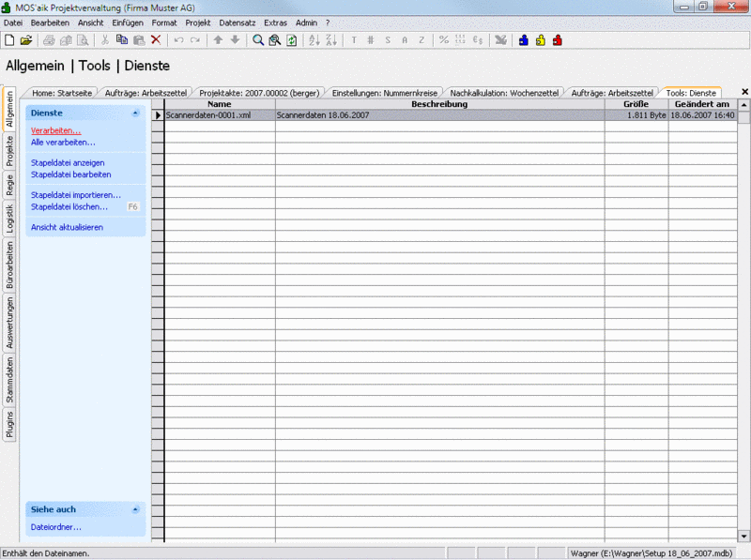
Task: Click the Redo arrow icon
Action: pos(195,40)
